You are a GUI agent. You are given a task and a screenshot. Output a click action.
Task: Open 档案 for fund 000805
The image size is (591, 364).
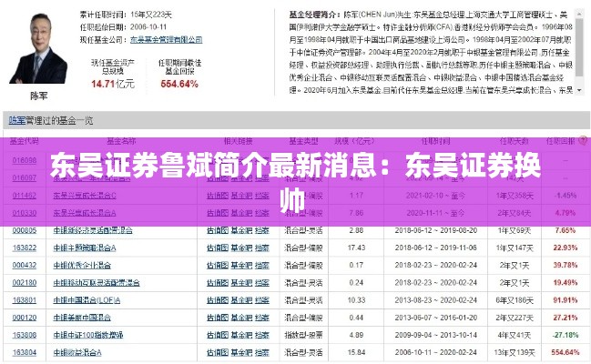coord(262,230)
